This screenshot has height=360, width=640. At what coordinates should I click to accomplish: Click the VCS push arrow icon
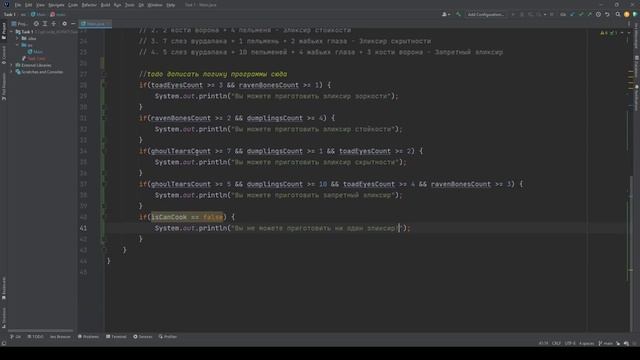(589, 14)
